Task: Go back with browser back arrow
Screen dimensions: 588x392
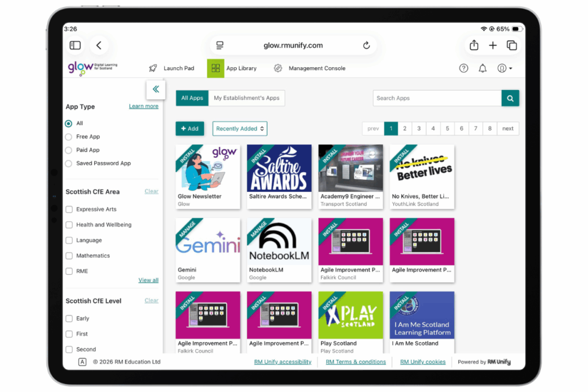Action: [99, 45]
